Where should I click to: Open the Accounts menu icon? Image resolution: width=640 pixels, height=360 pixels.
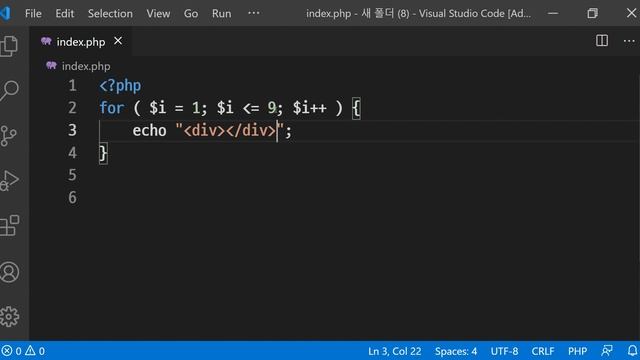pyautogui.click(x=9, y=272)
